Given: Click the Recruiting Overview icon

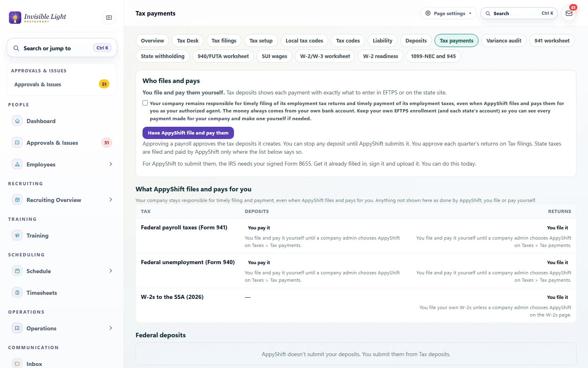Looking at the screenshot, I should coord(17,200).
